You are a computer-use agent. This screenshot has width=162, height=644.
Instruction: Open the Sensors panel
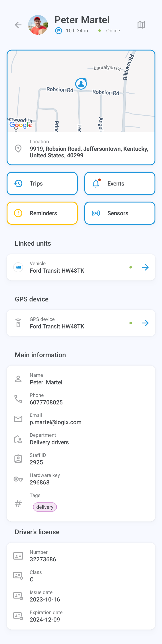[120, 213]
